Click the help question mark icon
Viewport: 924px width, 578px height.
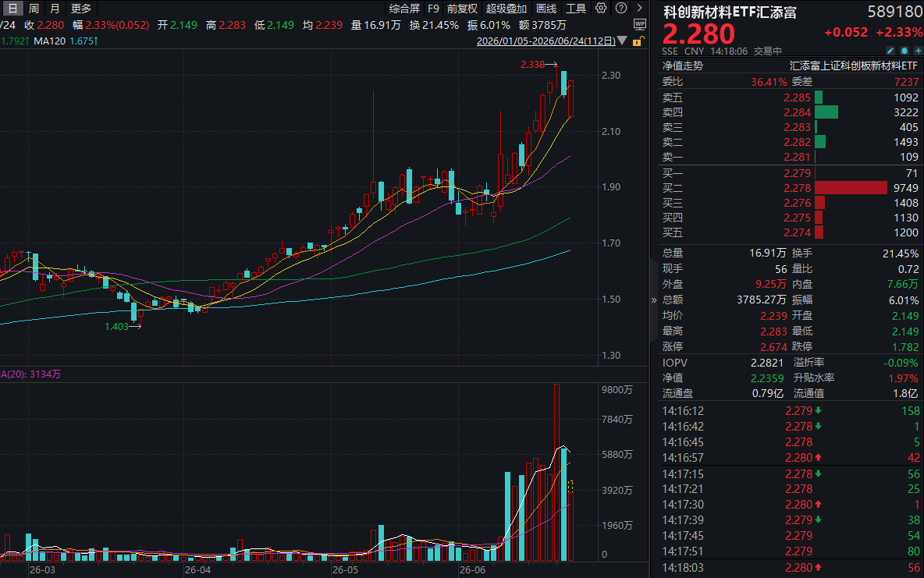coord(621,9)
